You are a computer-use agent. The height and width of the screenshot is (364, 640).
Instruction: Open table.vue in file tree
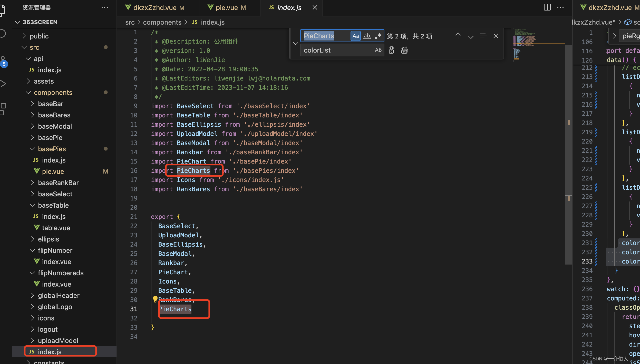tap(56, 228)
